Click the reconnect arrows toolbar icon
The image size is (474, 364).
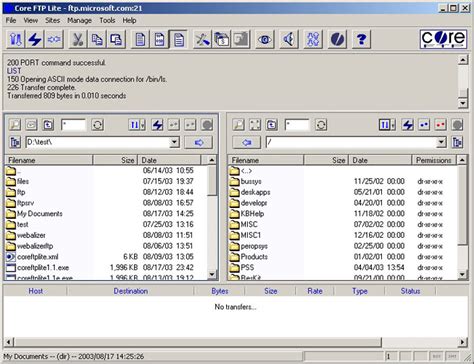54,39
